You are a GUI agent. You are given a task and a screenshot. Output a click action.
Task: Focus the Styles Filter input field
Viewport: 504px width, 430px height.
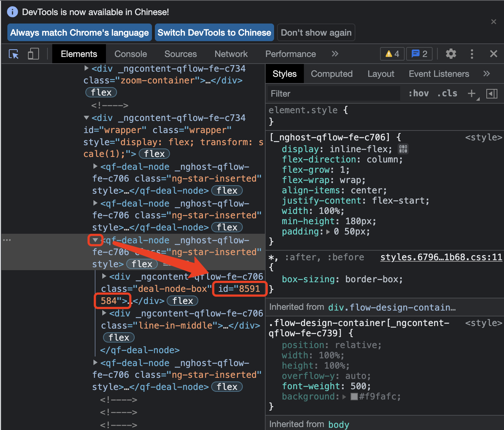tap(334, 94)
